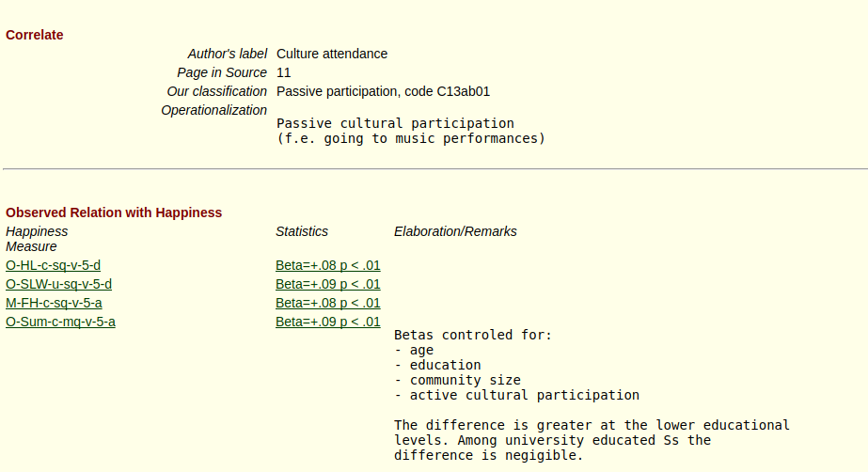Viewport: 868px width, 472px height.
Task: Follow the M-FH-c-sq-v-5-a measure link
Action: 54,304
